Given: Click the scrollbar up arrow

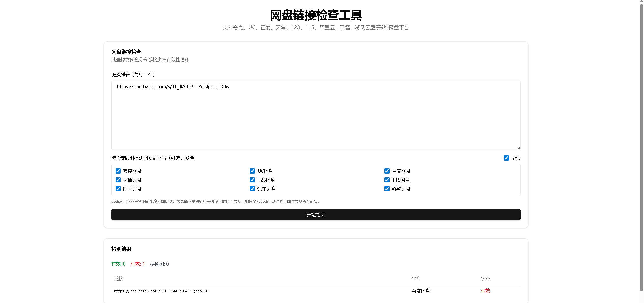Looking at the screenshot, I should (641, 2).
